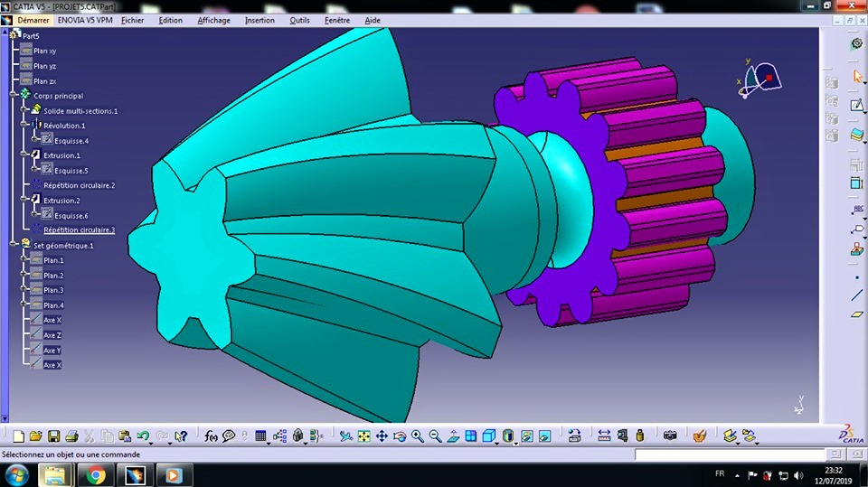Collapse the Corps principal node

click(x=14, y=95)
